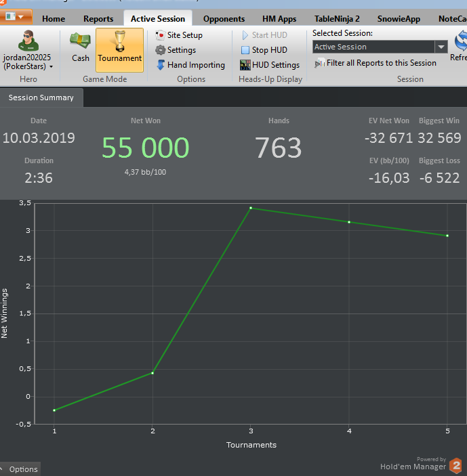Click the graph peak point at tournament 3
This screenshot has width=467, height=476.
pyautogui.click(x=251, y=208)
